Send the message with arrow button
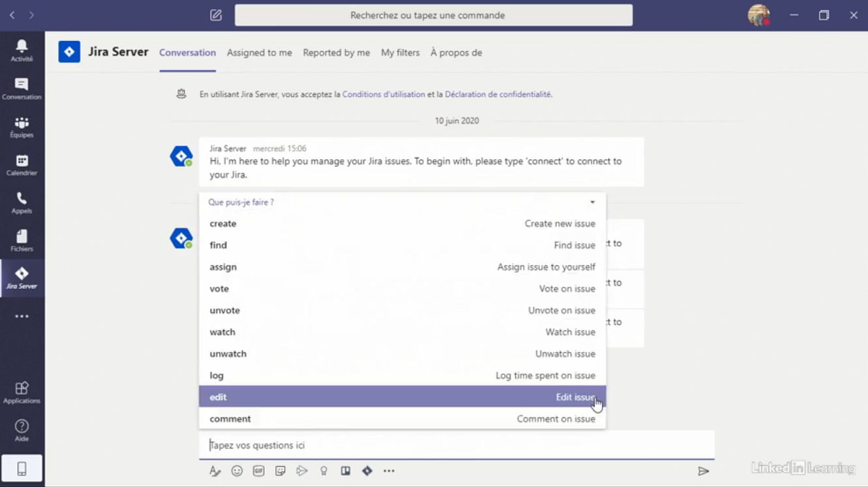The height and width of the screenshot is (487, 868). (703, 471)
